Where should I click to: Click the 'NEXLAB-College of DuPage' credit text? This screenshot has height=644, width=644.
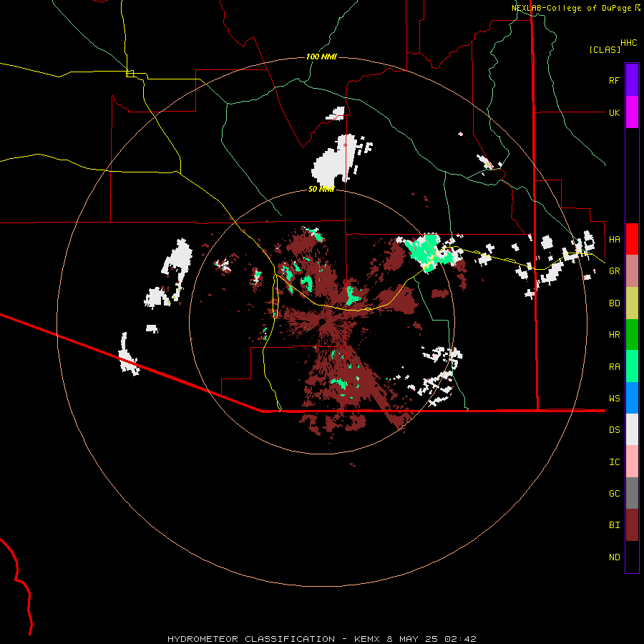click(x=571, y=8)
